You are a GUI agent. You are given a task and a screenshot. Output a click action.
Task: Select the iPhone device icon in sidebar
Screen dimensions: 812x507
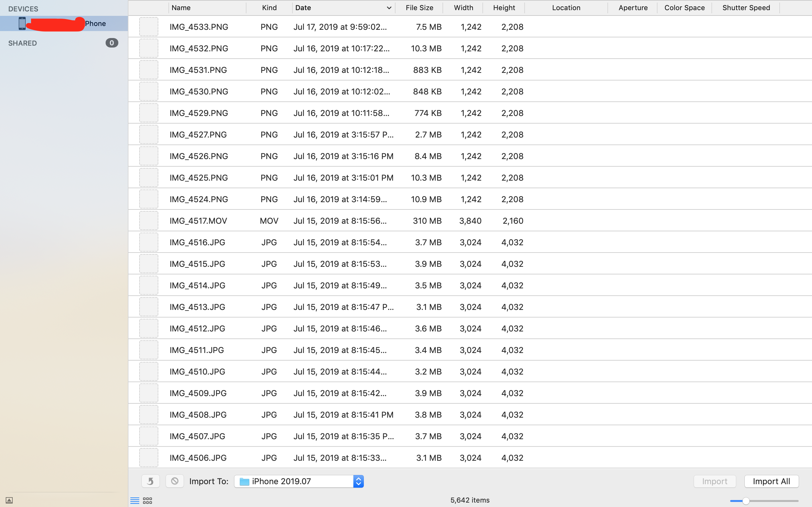pyautogui.click(x=22, y=23)
